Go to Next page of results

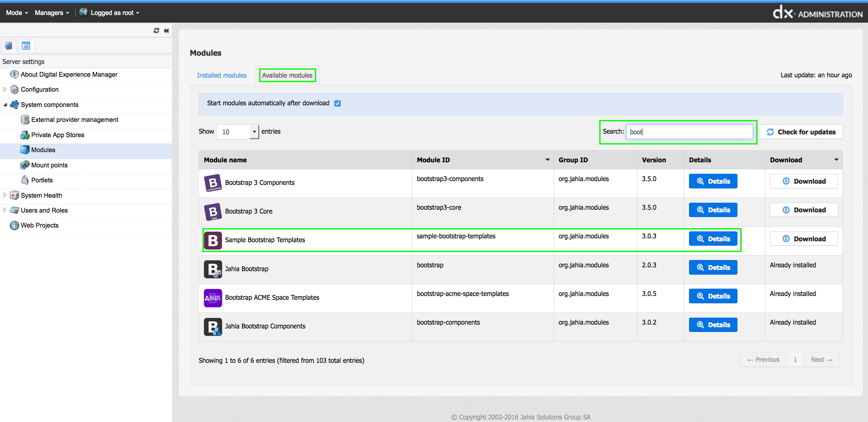822,360
